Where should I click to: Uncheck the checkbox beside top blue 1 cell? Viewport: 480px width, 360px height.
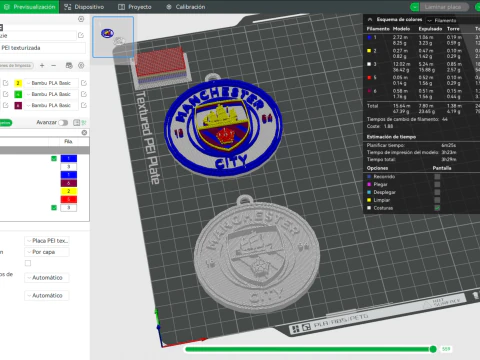point(54,158)
